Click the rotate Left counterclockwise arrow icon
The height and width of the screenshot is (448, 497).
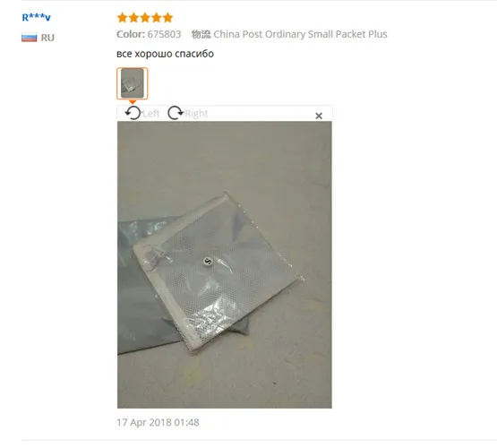coord(133,113)
